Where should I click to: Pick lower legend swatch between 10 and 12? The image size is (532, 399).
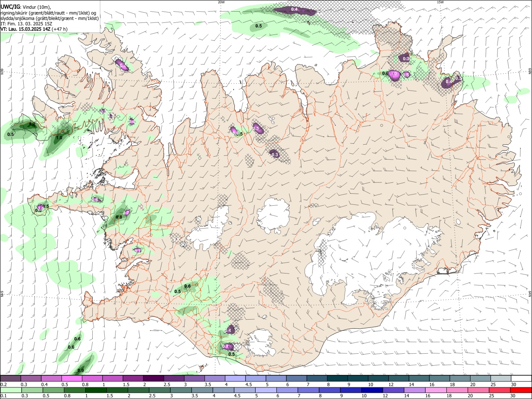click(x=372, y=390)
